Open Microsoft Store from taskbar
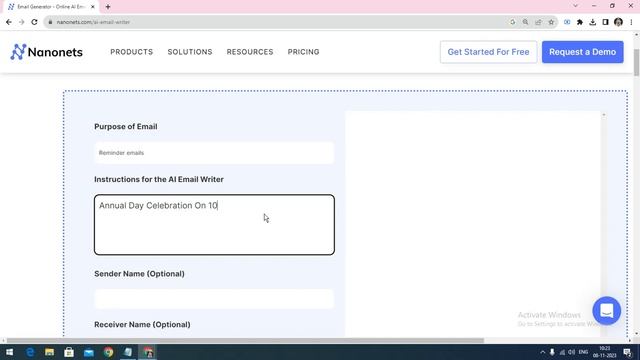The height and width of the screenshot is (360, 640). [69, 352]
